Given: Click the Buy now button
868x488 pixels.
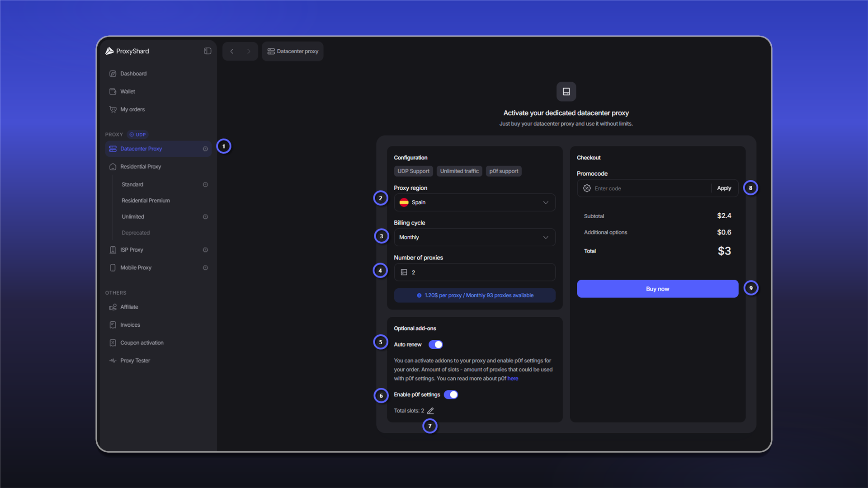Looking at the screenshot, I should pyautogui.click(x=657, y=289).
